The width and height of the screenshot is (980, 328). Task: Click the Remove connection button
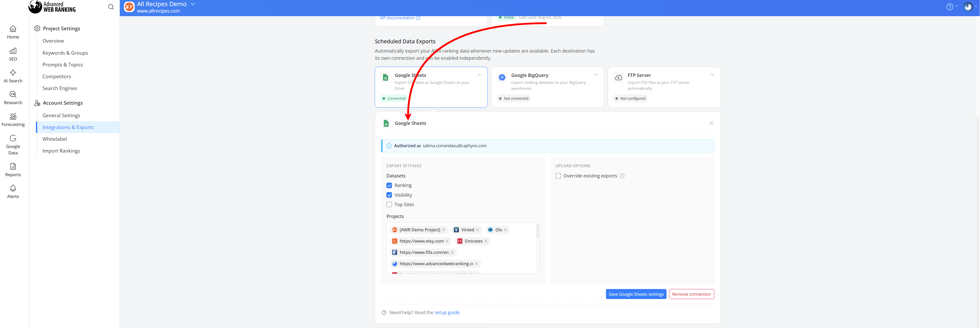pyautogui.click(x=691, y=294)
